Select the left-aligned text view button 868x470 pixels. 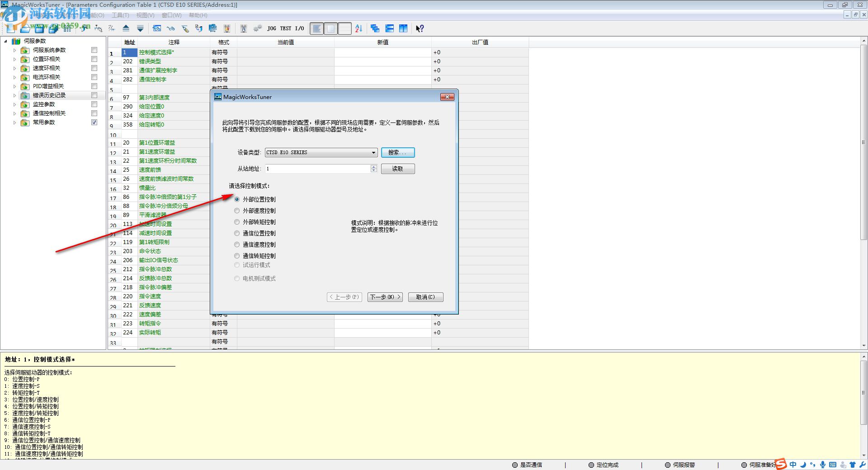[x=317, y=28]
